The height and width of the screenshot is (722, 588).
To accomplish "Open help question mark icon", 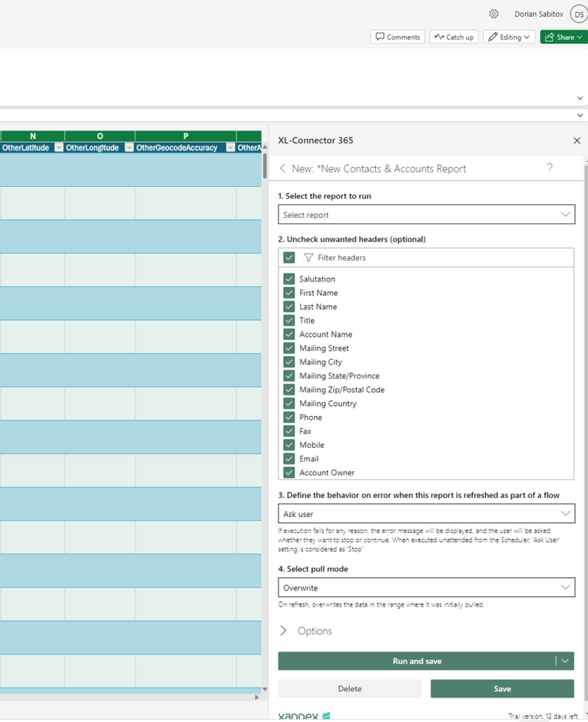I will point(549,168).
